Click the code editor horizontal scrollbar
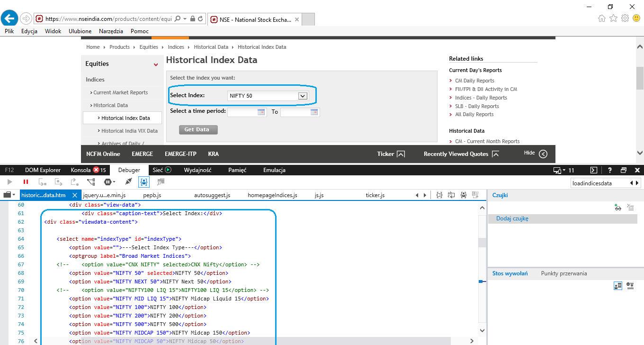Viewport: 644px width, 345px height. click(x=265, y=341)
